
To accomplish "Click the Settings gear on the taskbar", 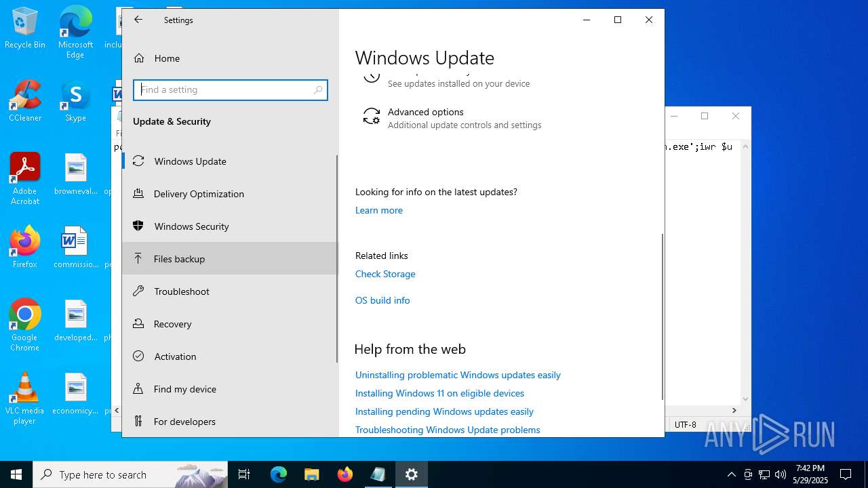I will [x=412, y=474].
